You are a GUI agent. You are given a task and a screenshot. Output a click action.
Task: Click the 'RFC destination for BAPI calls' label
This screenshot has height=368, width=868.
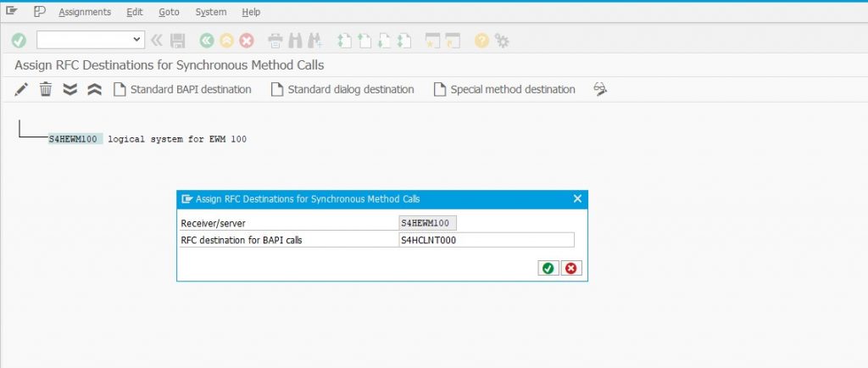(242, 240)
